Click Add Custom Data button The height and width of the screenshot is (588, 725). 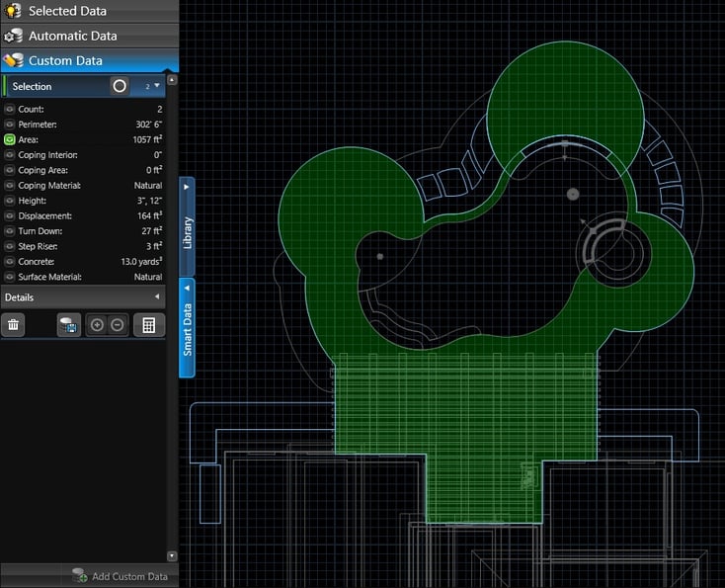coord(121,576)
